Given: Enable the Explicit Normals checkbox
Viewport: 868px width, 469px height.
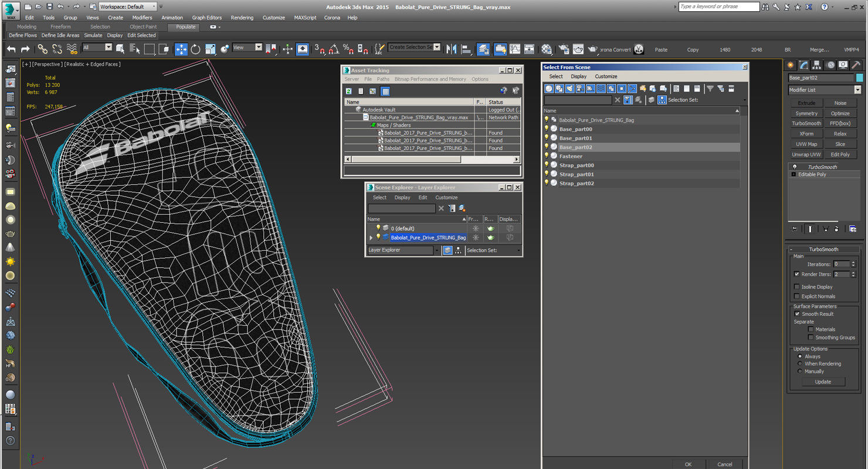Looking at the screenshot, I should [x=796, y=296].
